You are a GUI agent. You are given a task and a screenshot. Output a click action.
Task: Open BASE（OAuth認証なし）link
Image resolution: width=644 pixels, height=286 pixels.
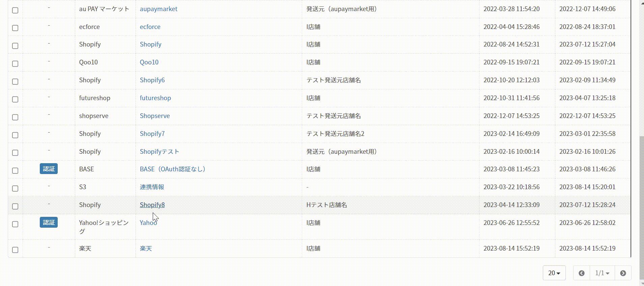click(x=173, y=169)
